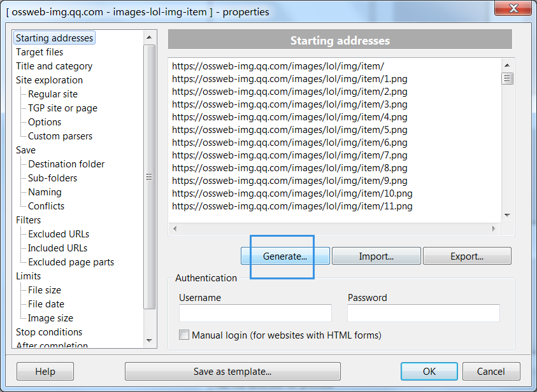Open Naming settings
This screenshot has height=392, width=537.
(45, 192)
